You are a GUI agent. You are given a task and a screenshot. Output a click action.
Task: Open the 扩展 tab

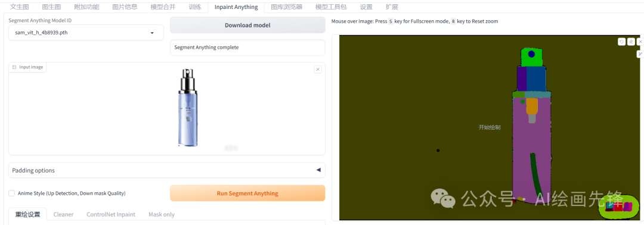pos(392,7)
